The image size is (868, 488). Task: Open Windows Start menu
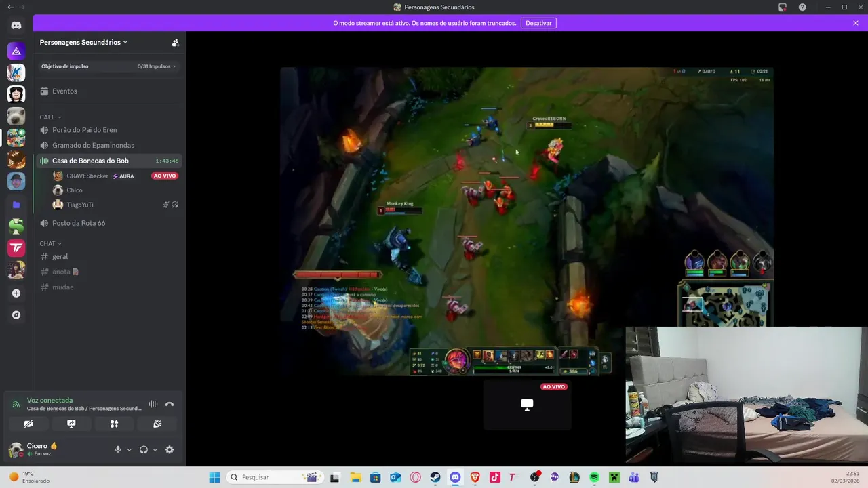tap(214, 477)
